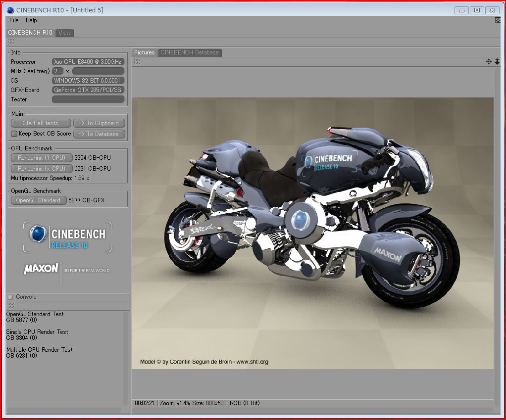Click the move-view cross arrows icon

pos(489,61)
